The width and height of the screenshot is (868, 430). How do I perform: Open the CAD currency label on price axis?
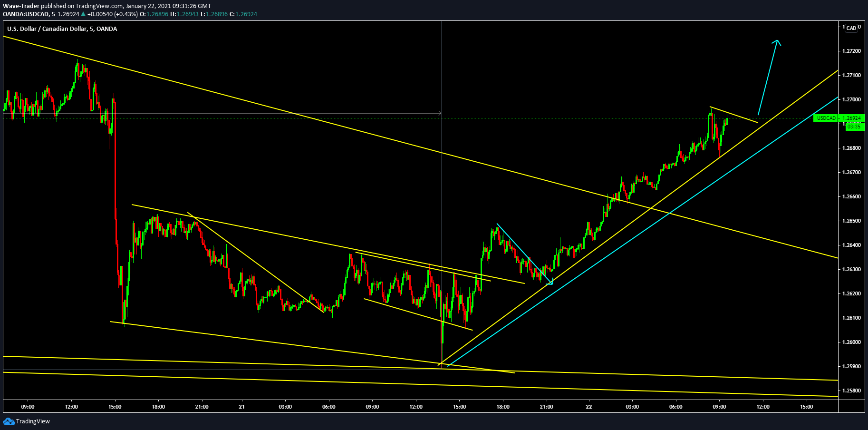(x=851, y=28)
